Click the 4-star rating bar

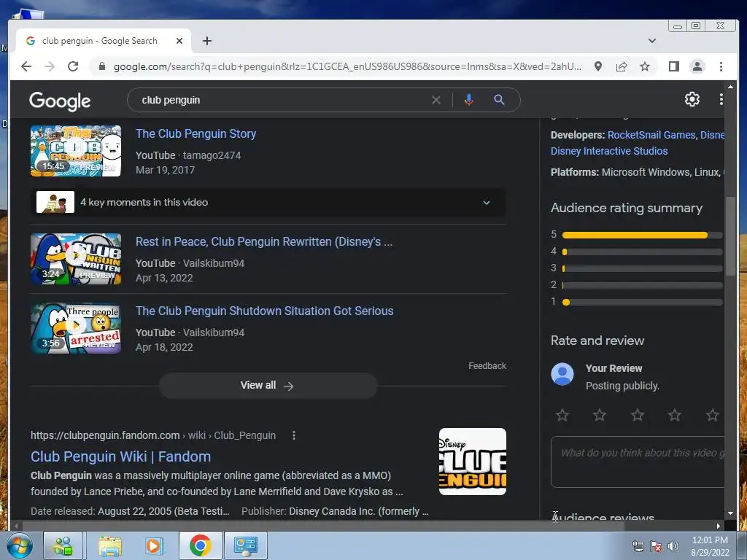pyautogui.click(x=642, y=252)
